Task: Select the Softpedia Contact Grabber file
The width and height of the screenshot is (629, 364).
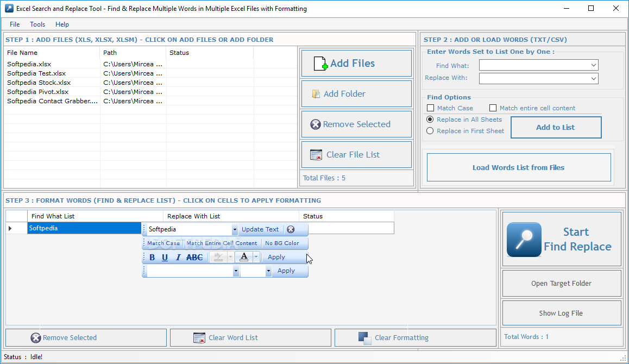Action: [x=52, y=101]
